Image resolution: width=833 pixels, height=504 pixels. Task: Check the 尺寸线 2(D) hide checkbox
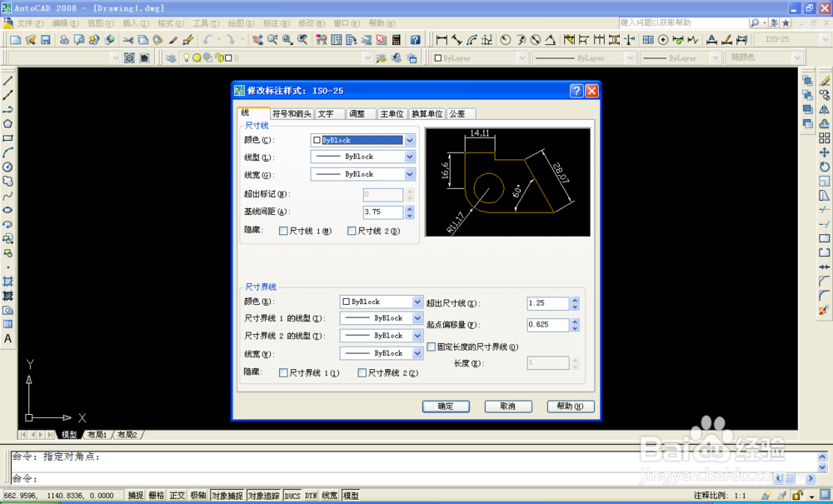pos(352,231)
